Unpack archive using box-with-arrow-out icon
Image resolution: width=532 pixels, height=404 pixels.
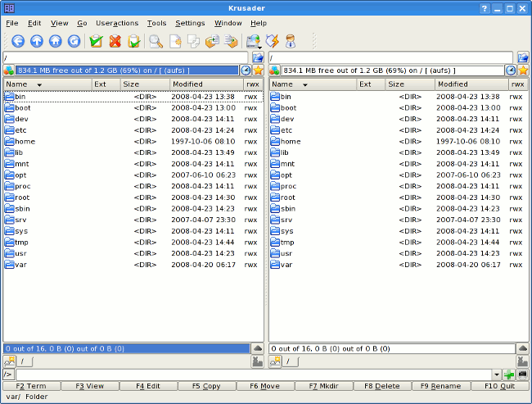coord(232,41)
